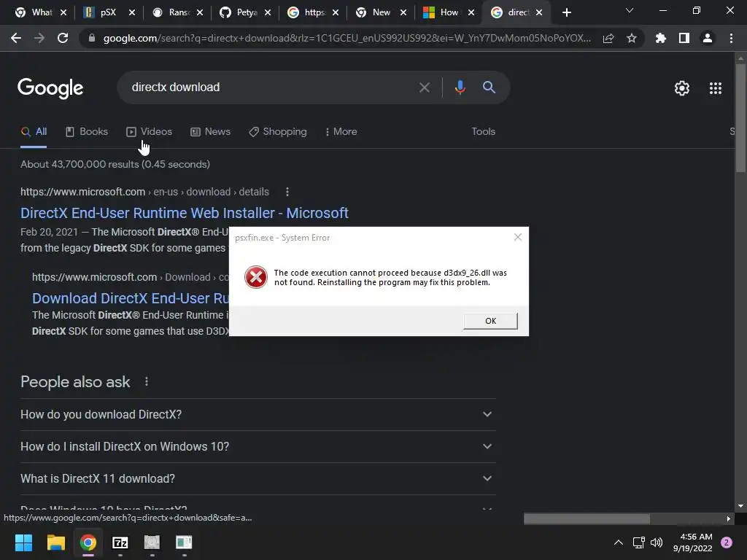Click the 'People also ask' heading
This screenshot has width=747, height=560.
(75, 382)
